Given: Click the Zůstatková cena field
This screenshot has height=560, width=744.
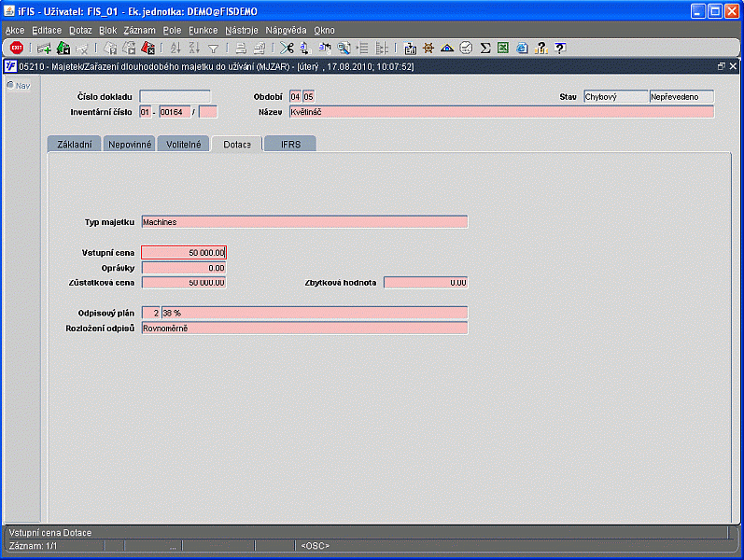Looking at the screenshot, I should point(184,283).
